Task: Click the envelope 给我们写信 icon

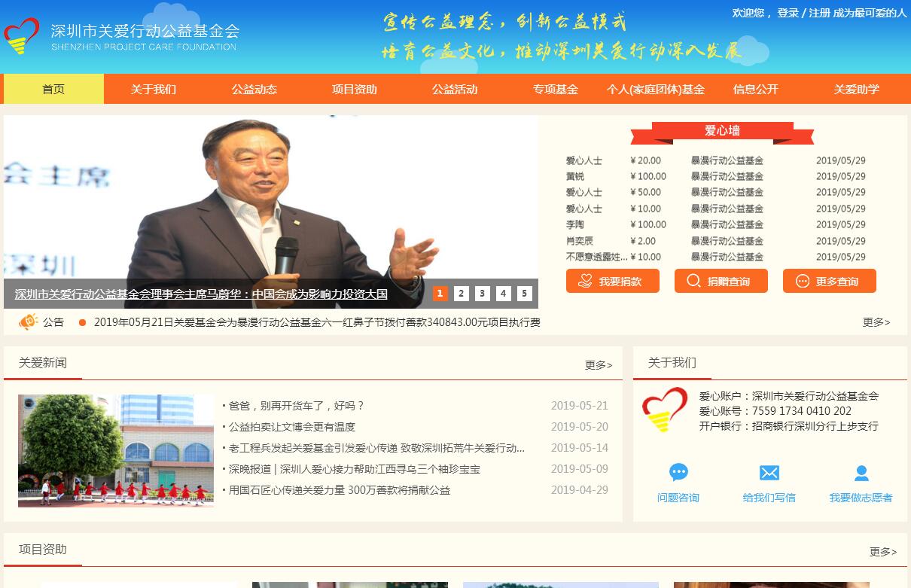Action: click(769, 473)
